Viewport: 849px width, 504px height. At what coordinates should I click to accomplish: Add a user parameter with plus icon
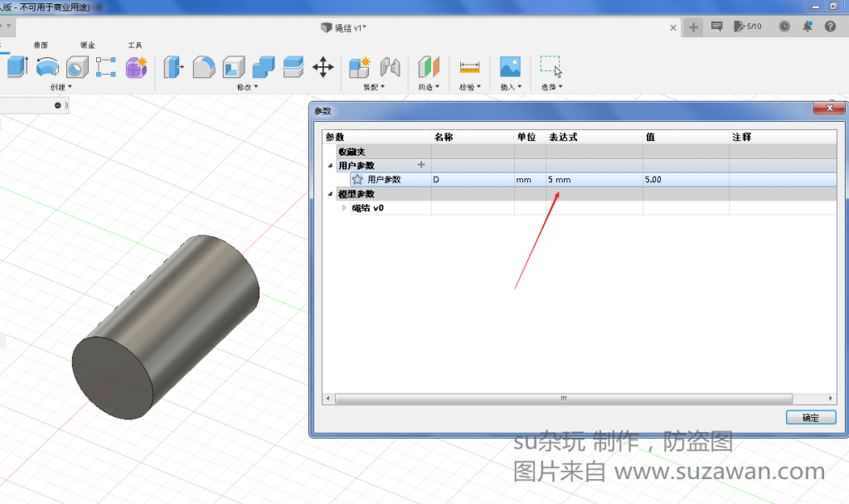[421, 165]
